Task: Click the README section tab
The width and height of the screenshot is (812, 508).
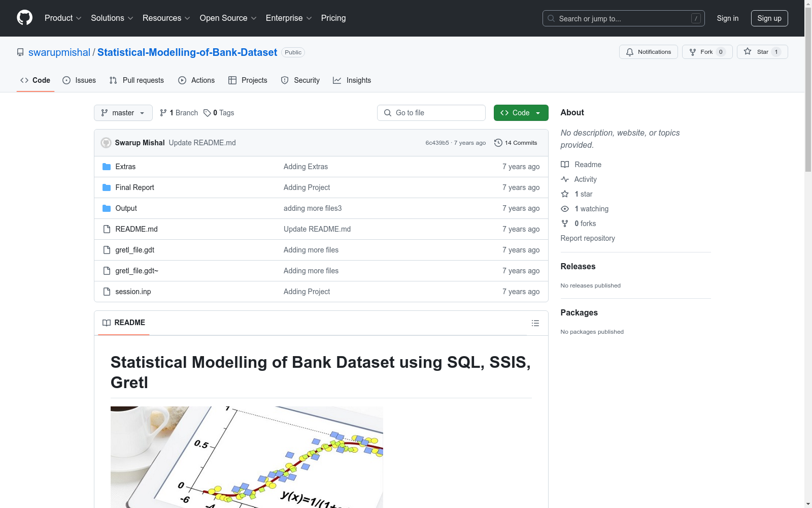Action: pyautogui.click(x=124, y=323)
